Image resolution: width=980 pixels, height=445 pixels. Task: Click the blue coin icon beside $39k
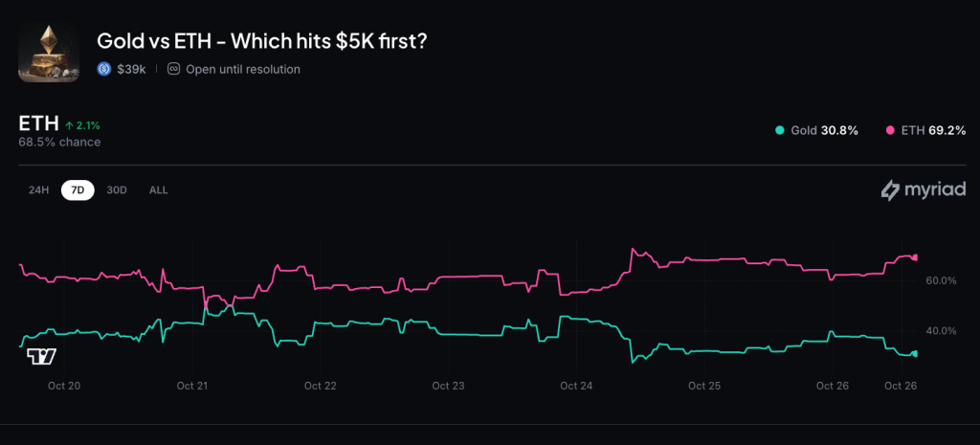click(104, 69)
